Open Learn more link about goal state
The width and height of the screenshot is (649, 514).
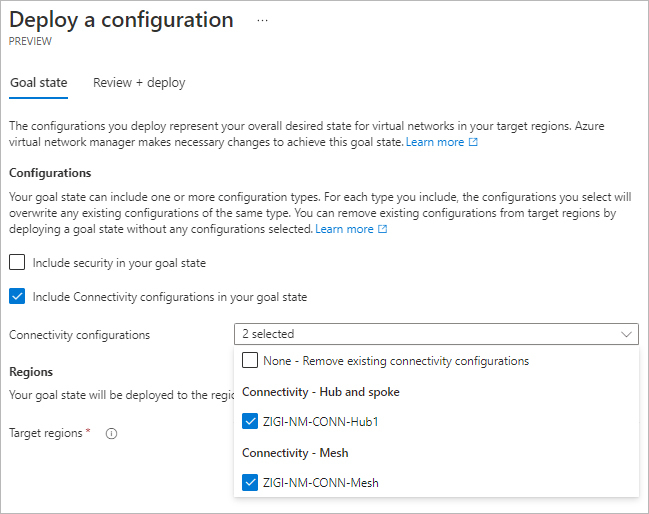434,143
